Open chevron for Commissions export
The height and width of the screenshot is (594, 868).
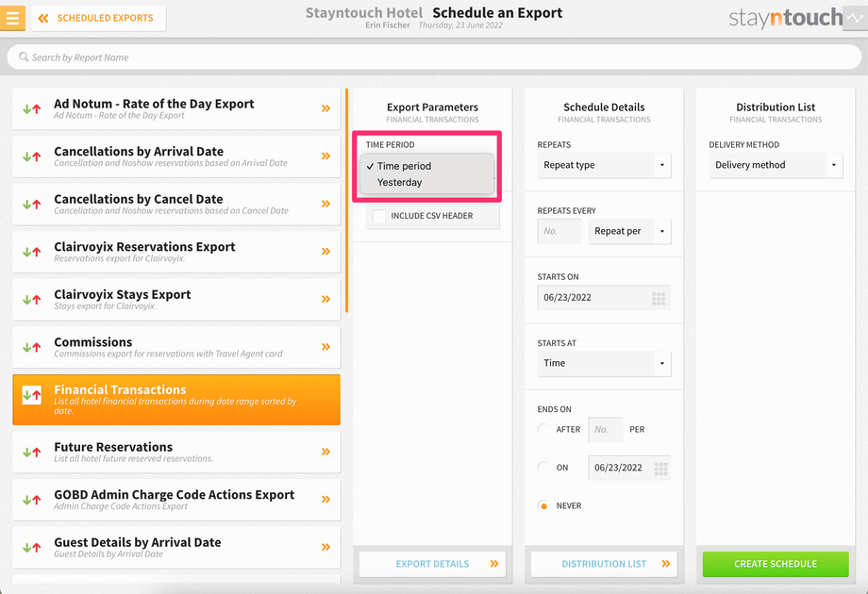click(326, 346)
